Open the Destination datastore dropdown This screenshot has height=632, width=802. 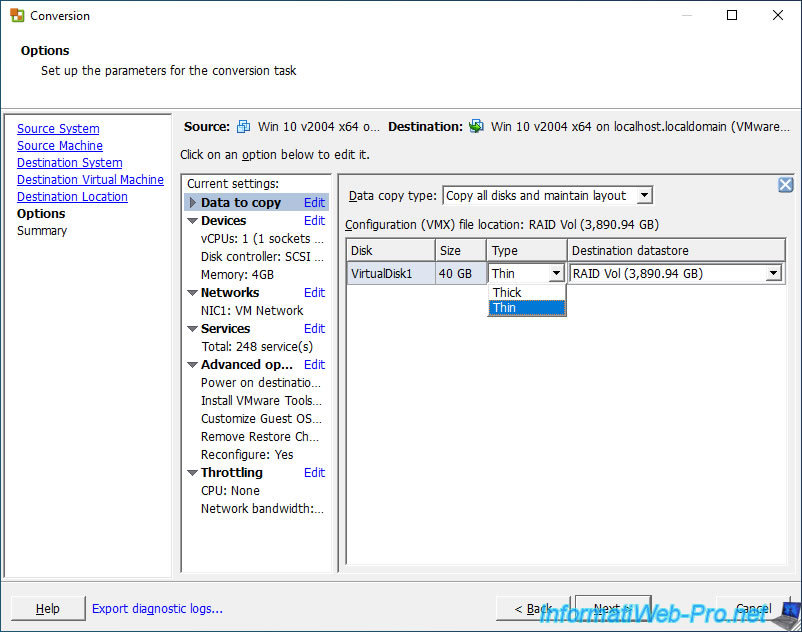pyautogui.click(x=774, y=274)
